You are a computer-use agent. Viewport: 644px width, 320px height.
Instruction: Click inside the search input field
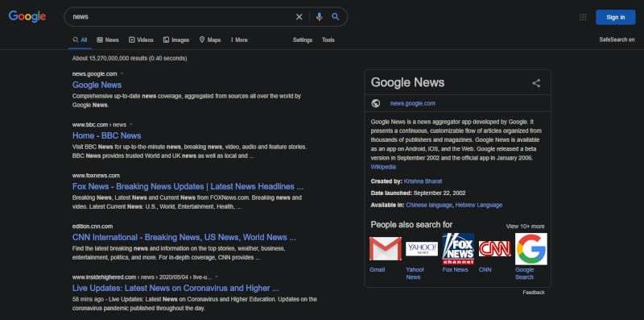(180, 17)
